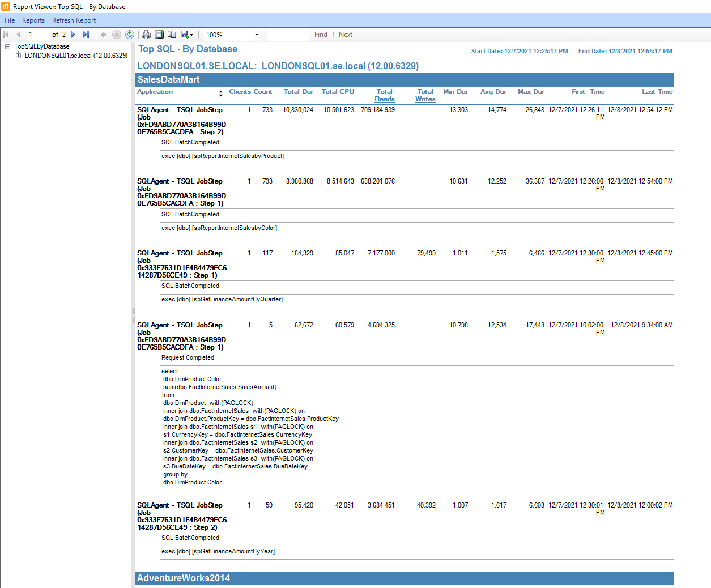711x588 pixels.
Task: Click total writes value 79,499
Action: (427, 253)
